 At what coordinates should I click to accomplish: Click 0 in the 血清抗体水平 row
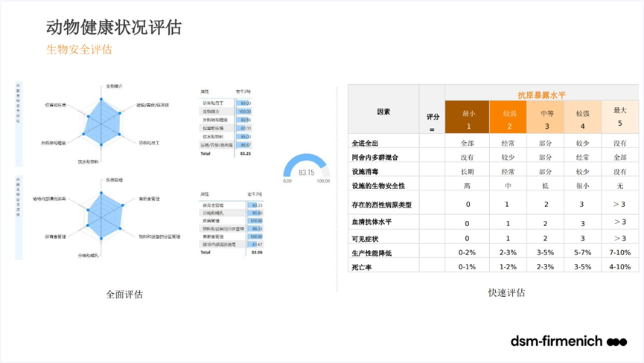[x=467, y=224]
